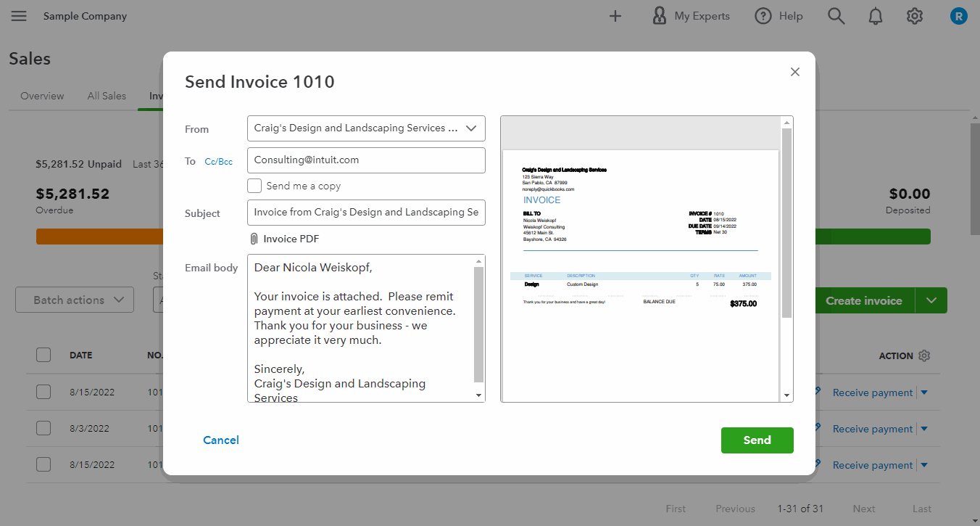The image size is (980, 526).
Task: Click the To email address field
Action: [366, 160]
